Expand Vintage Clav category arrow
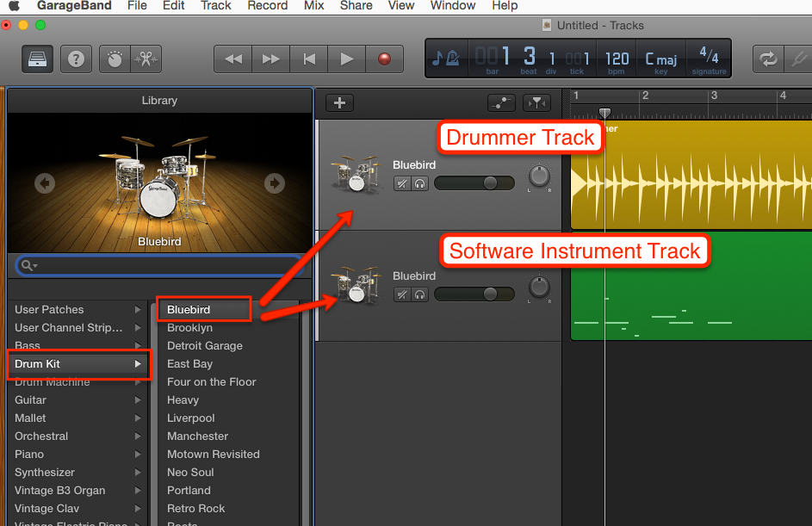This screenshot has height=526, width=812. pyautogui.click(x=138, y=509)
